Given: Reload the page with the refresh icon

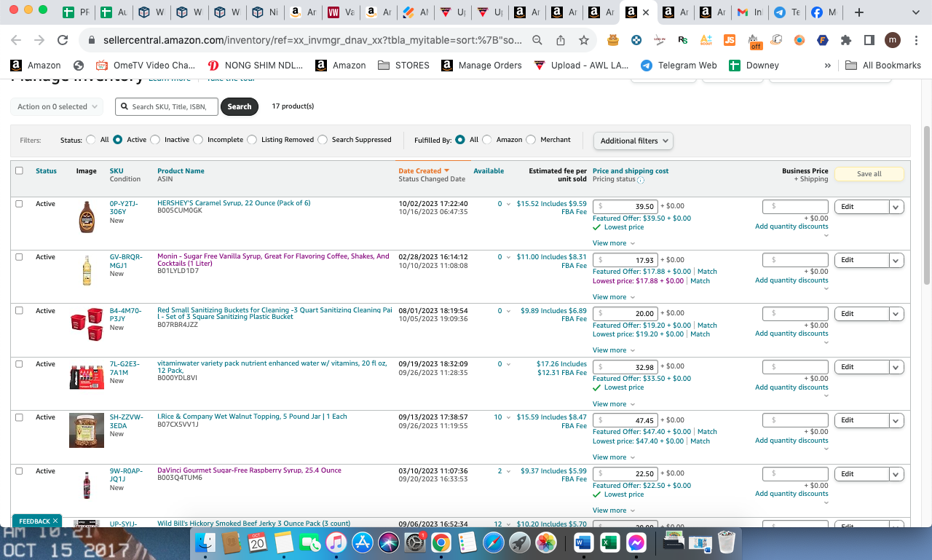Looking at the screenshot, I should coord(63,40).
